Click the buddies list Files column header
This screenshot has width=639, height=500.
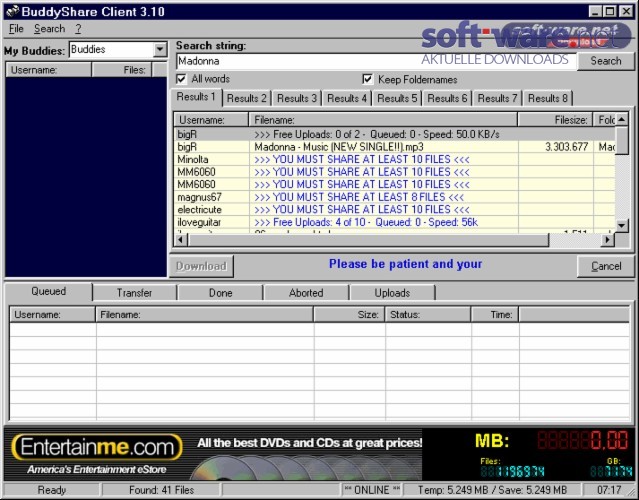click(121, 70)
